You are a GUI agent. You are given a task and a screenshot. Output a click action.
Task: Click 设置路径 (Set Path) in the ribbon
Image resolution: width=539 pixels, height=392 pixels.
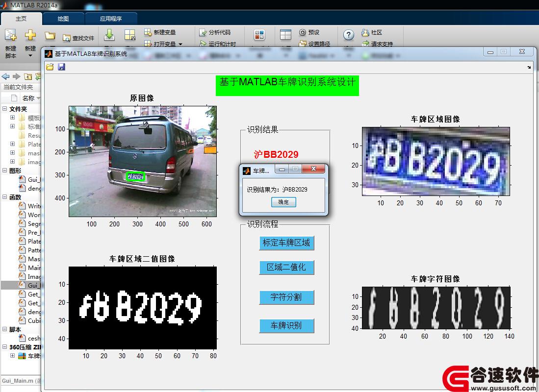[x=314, y=44]
